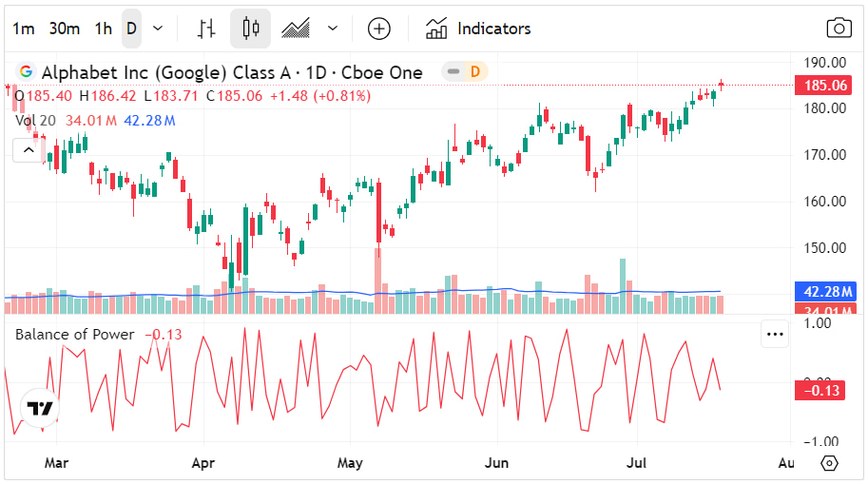Open chart settings hexagon icon

(x=829, y=463)
